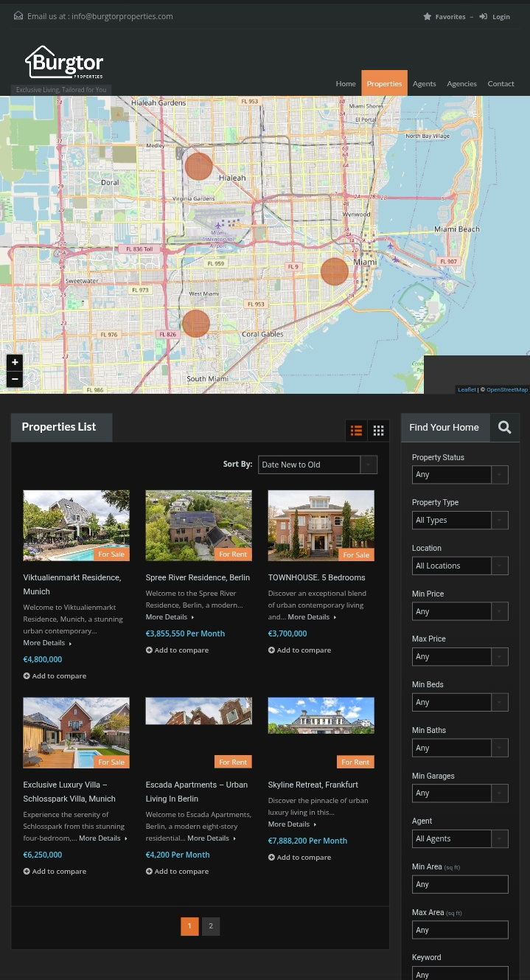
Task: Open the Property Type dropdown
Action: point(460,520)
